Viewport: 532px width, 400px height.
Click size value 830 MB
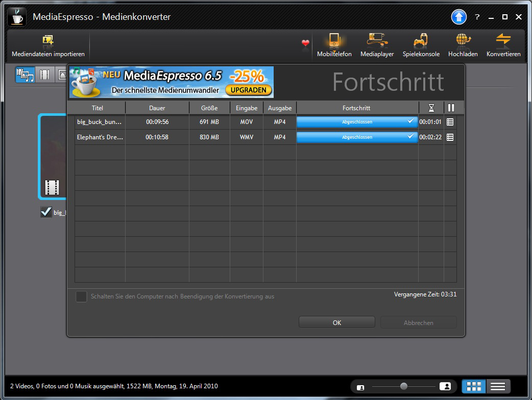tap(209, 137)
